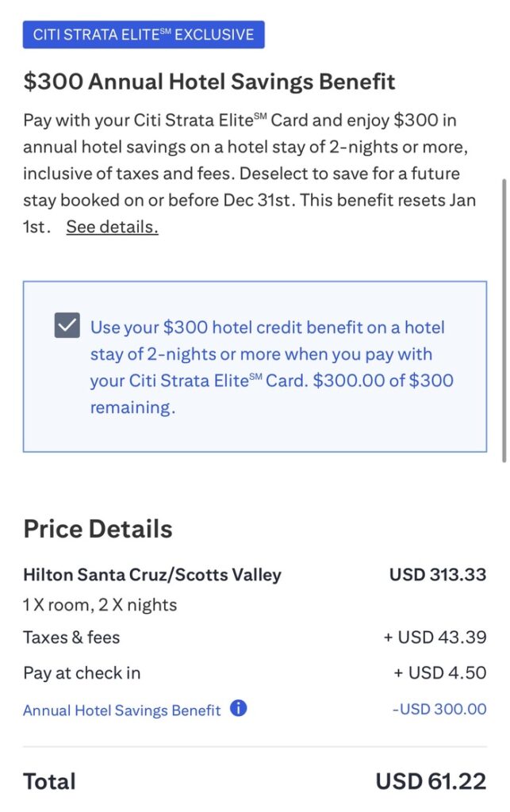Click the vertical scrollbar on the right edge

pos(504,317)
